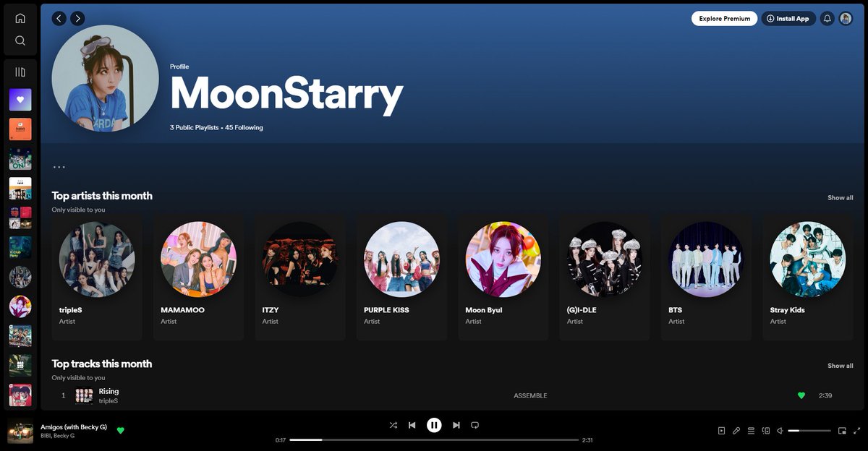Image resolution: width=868 pixels, height=451 pixels.
Task: Click the Rising track title
Action: (109, 391)
